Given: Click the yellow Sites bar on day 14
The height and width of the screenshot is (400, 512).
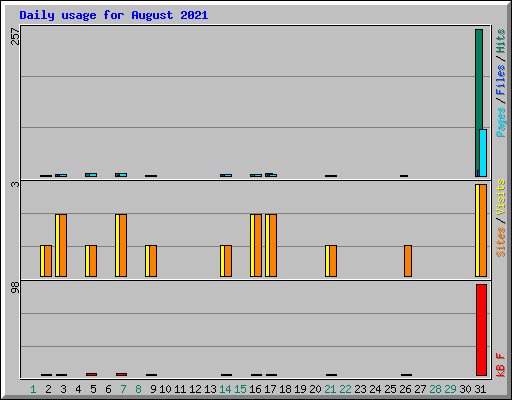Looking at the screenshot, I should pos(222,261).
